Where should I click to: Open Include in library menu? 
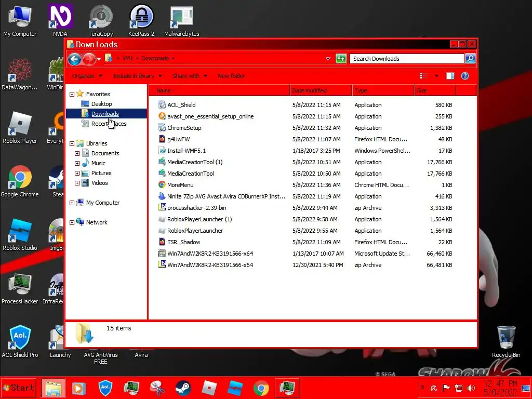[x=137, y=76]
